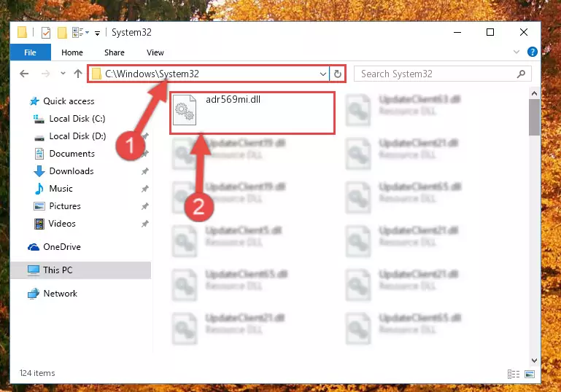This screenshot has width=561, height=392.
Task: Click the Pictures icon in the sidebar
Action: [x=39, y=206]
